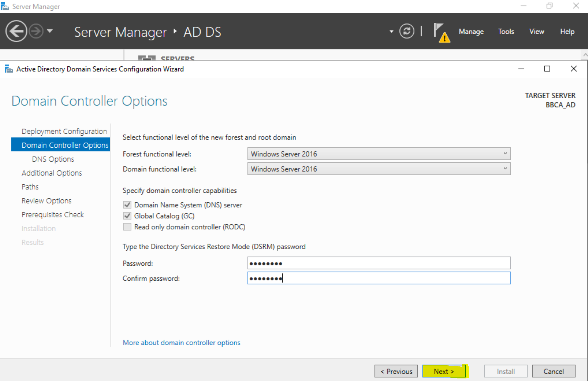The width and height of the screenshot is (588, 381).
Task: Toggle Global Catalog (GC) checkbox
Action: click(x=127, y=216)
